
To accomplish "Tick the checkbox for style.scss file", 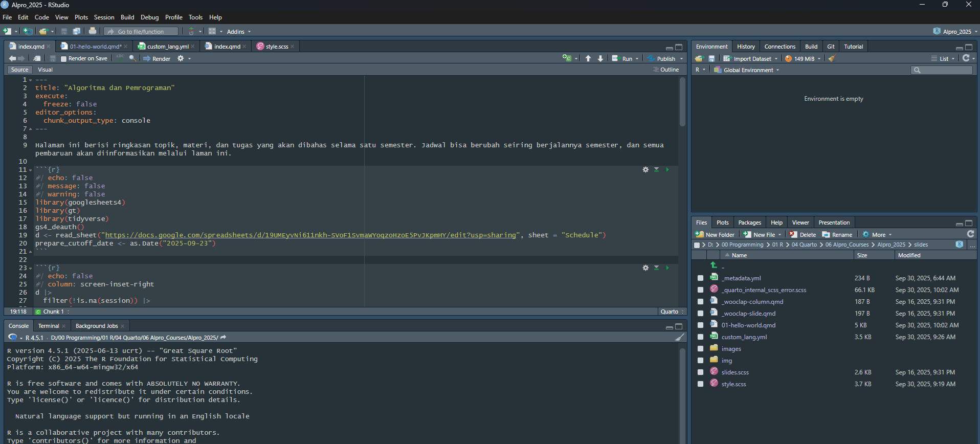I will click(x=700, y=384).
